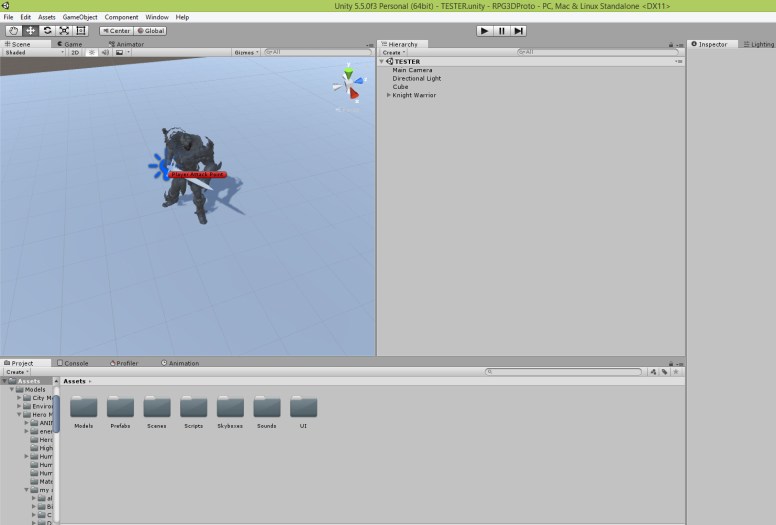Viewport: 776px width, 525px height.
Task: Click the Step frame button
Action: (519, 31)
